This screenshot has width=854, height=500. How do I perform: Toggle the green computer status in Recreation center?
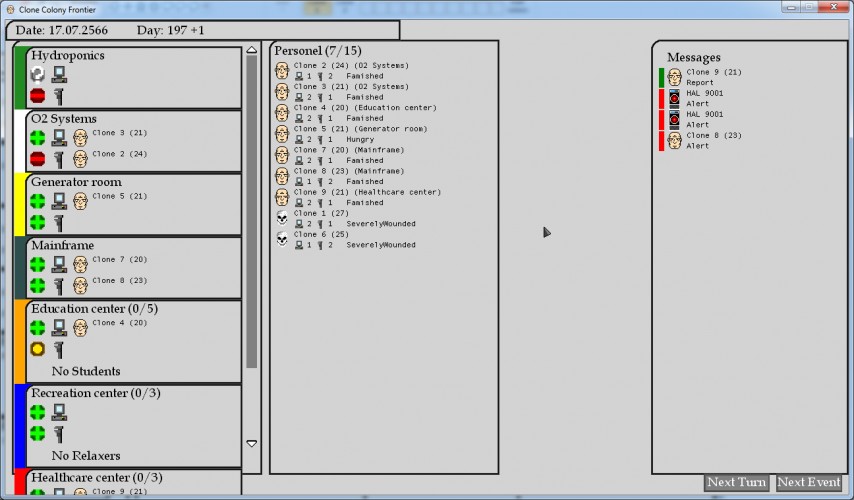pyautogui.click(x=38, y=413)
